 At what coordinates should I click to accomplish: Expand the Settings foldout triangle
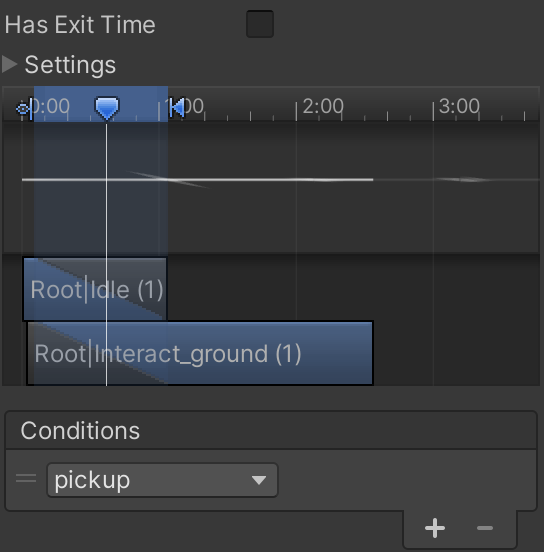tap(10, 64)
